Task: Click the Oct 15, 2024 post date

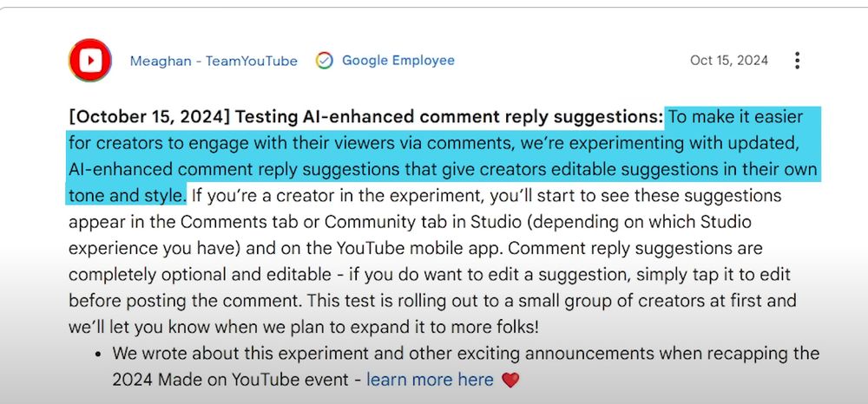Action: click(728, 61)
